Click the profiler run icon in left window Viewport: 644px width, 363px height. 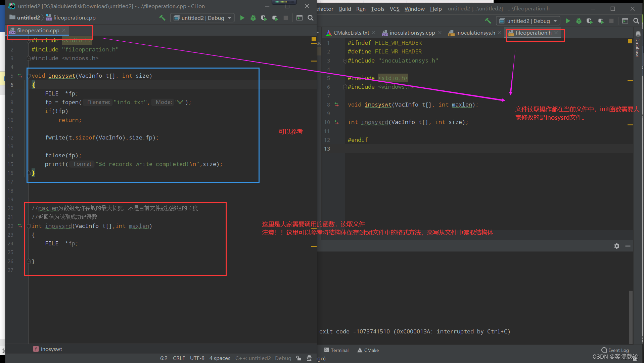pos(275,18)
